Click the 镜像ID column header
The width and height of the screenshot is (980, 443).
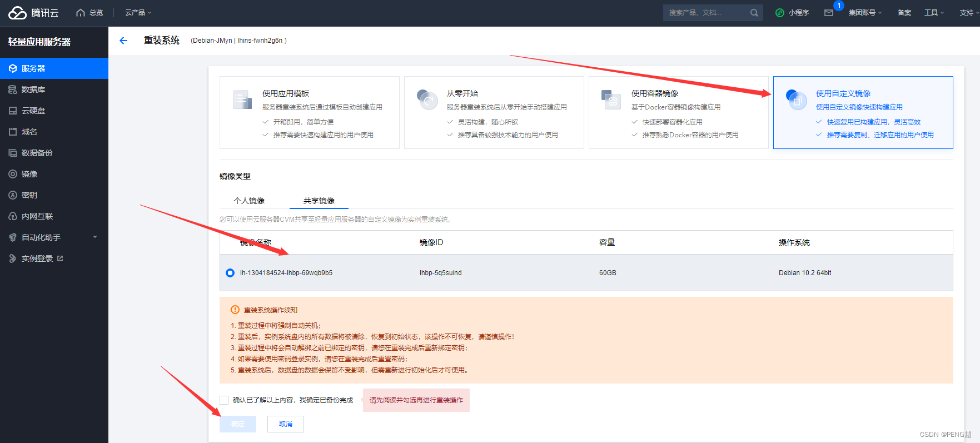click(431, 242)
